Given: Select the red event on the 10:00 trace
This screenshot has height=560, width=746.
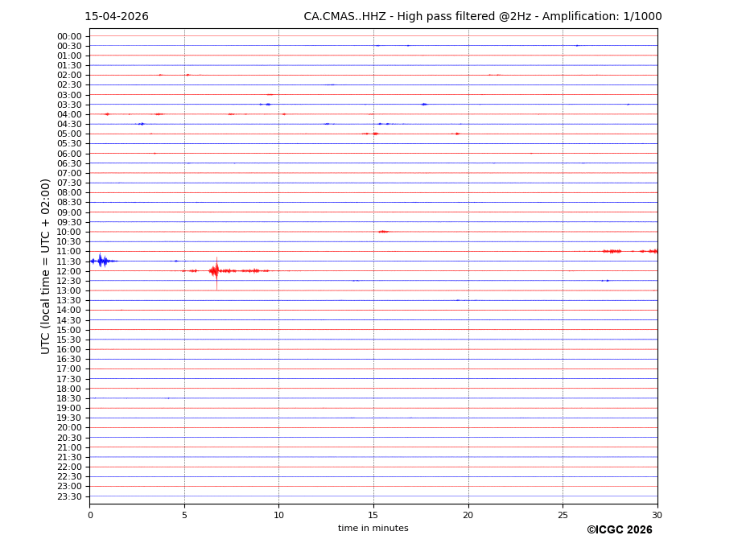Looking at the screenshot, I should (383, 232).
